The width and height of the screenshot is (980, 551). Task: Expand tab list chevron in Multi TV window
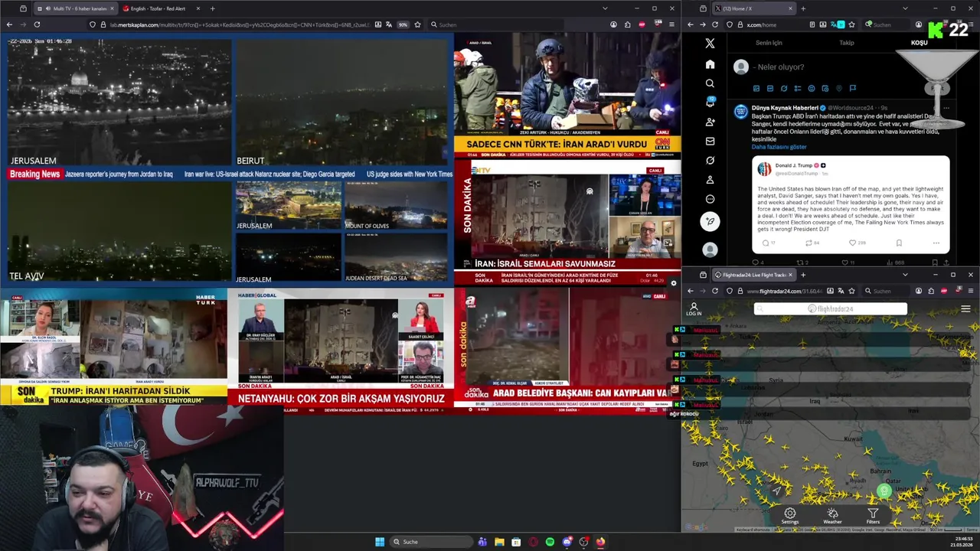click(605, 8)
